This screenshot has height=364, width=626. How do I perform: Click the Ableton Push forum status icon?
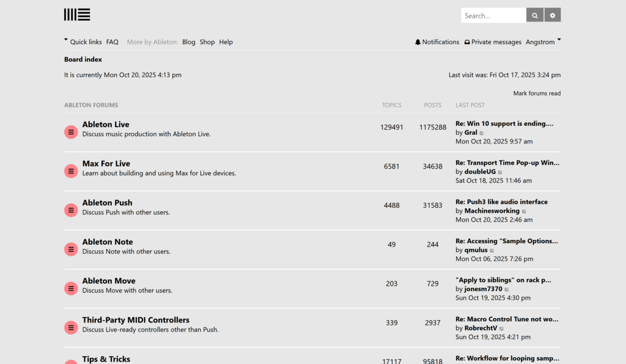pyautogui.click(x=71, y=210)
